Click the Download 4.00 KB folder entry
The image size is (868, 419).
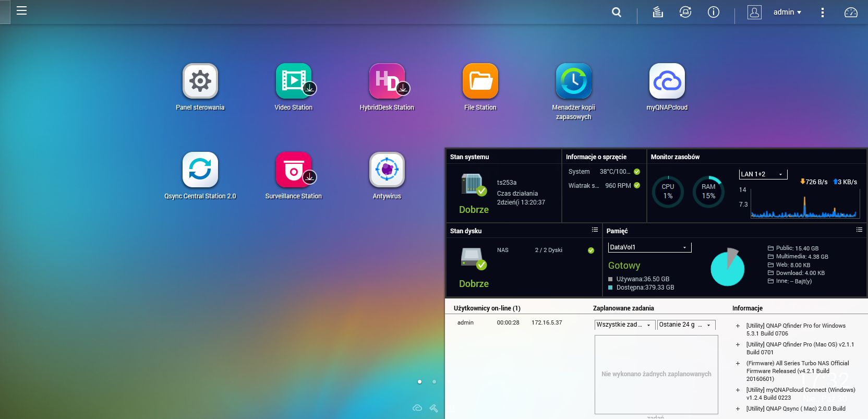(796, 273)
